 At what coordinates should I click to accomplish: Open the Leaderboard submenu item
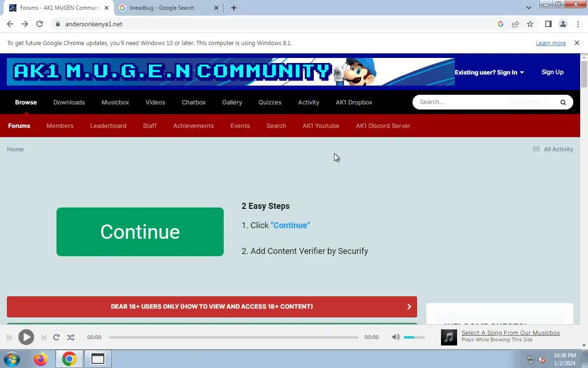point(108,126)
